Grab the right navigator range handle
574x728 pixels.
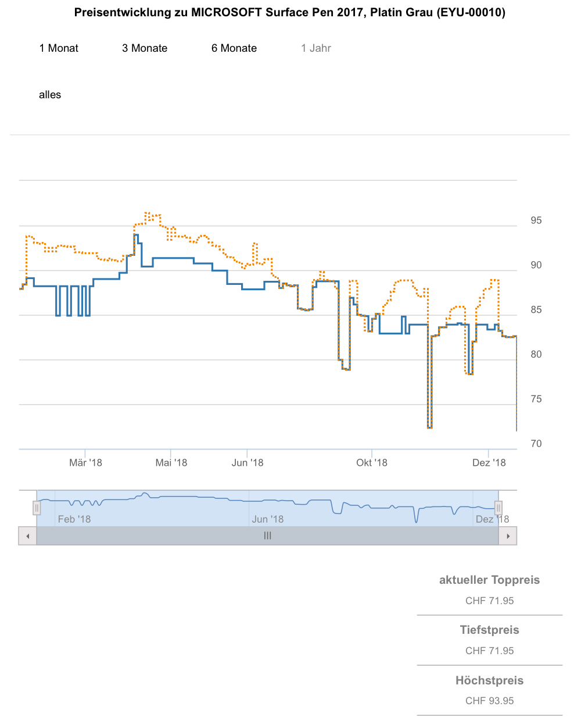click(498, 508)
